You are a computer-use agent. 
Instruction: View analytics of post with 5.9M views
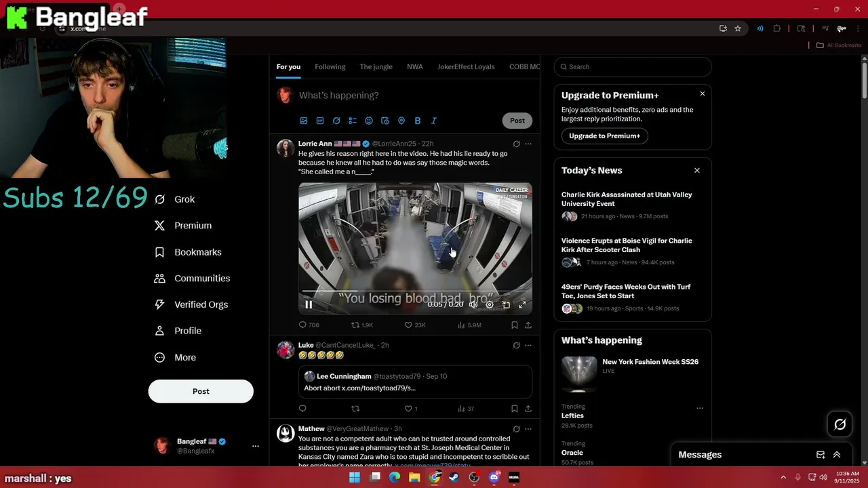(x=469, y=325)
